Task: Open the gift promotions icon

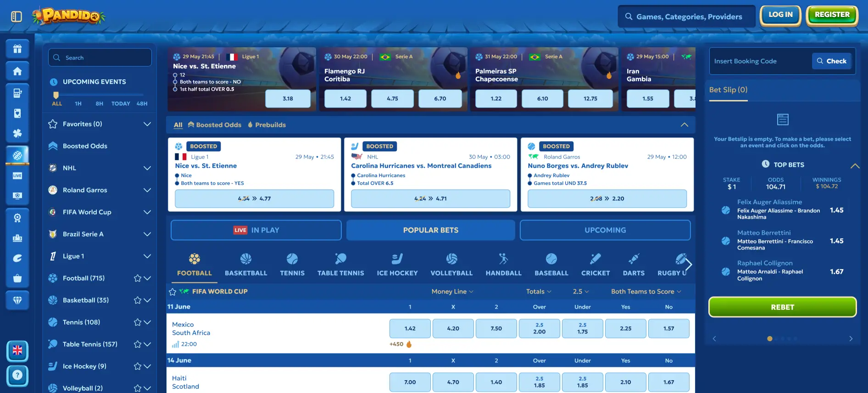Action: click(17, 49)
